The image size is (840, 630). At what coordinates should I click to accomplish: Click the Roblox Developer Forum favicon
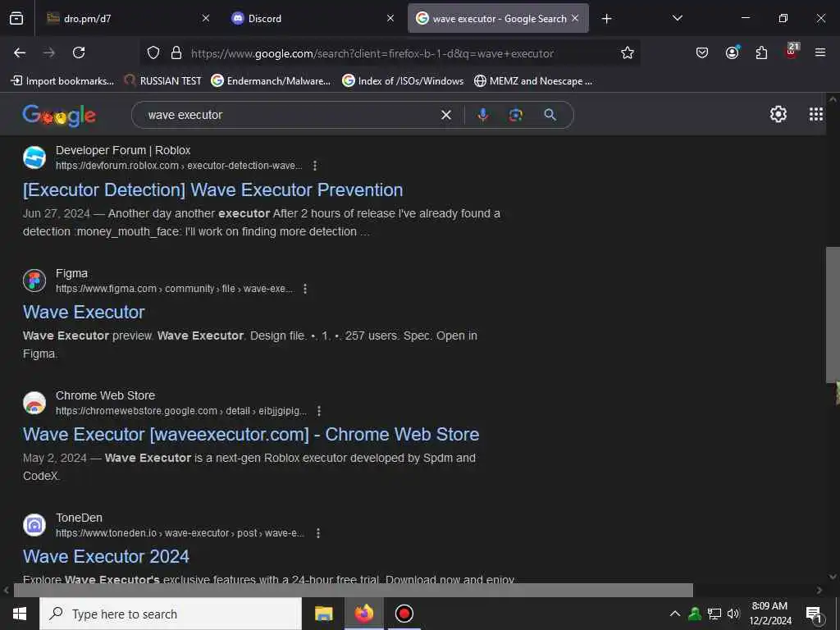click(34, 157)
